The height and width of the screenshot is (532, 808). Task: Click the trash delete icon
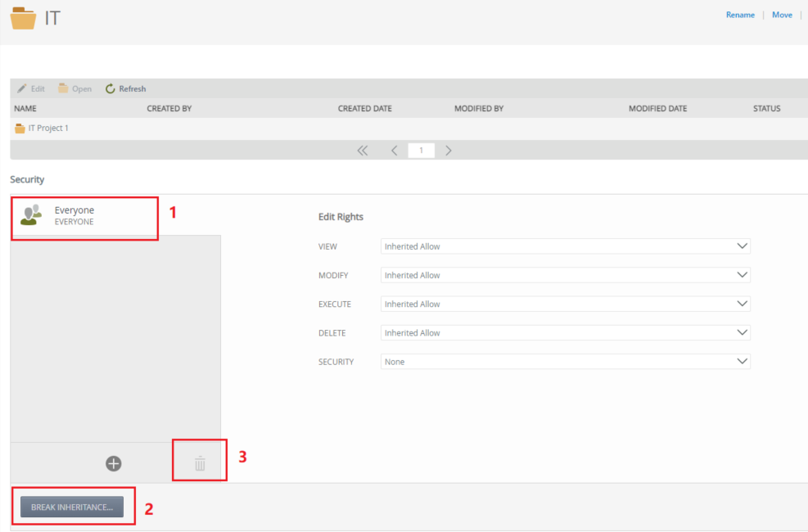[x=200, y=464]
